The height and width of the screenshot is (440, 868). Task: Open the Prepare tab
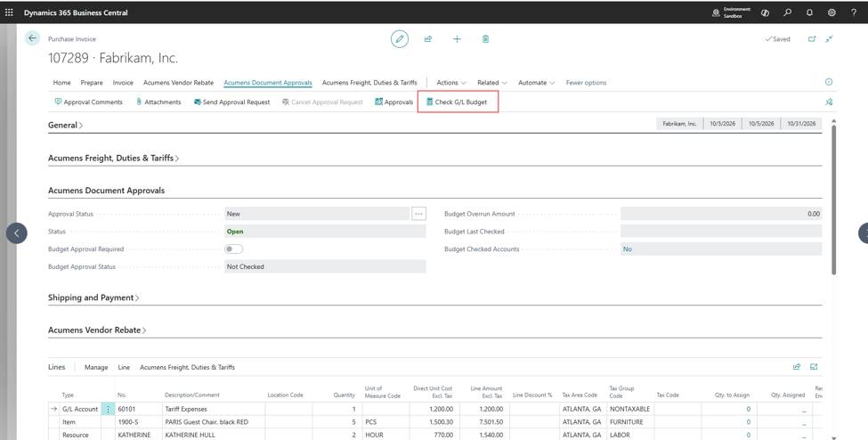[92, 83]
